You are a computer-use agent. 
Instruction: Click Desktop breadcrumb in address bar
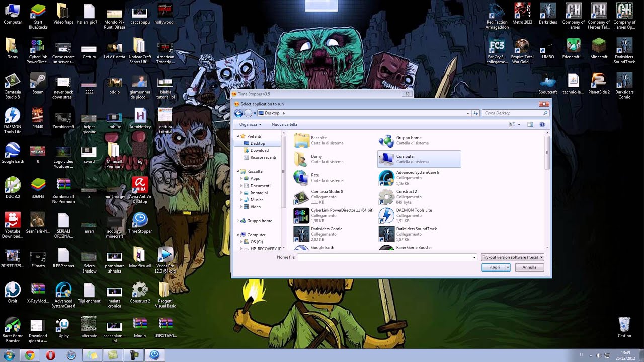coord(272,113)
